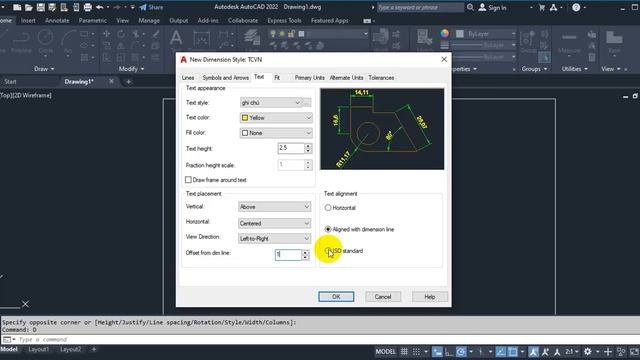Open the Fill color dropdown
640x360 pixels.
pos(276,133)
